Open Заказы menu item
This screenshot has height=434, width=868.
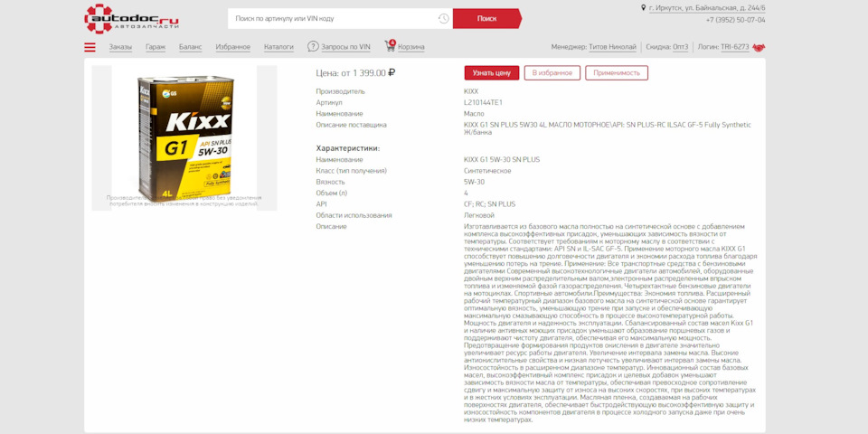(x=120, y=47)
